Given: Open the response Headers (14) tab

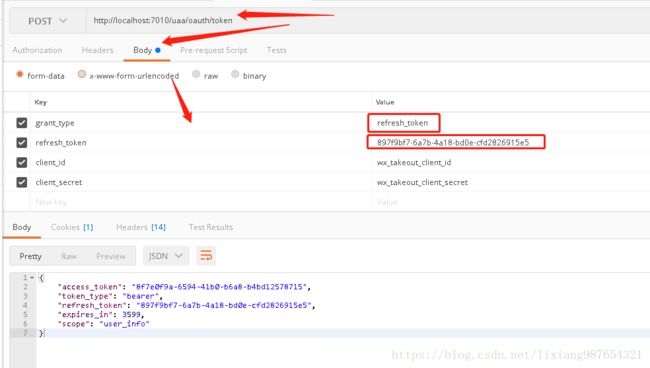Looking at the screenshot, I should [x=141, y=227].
